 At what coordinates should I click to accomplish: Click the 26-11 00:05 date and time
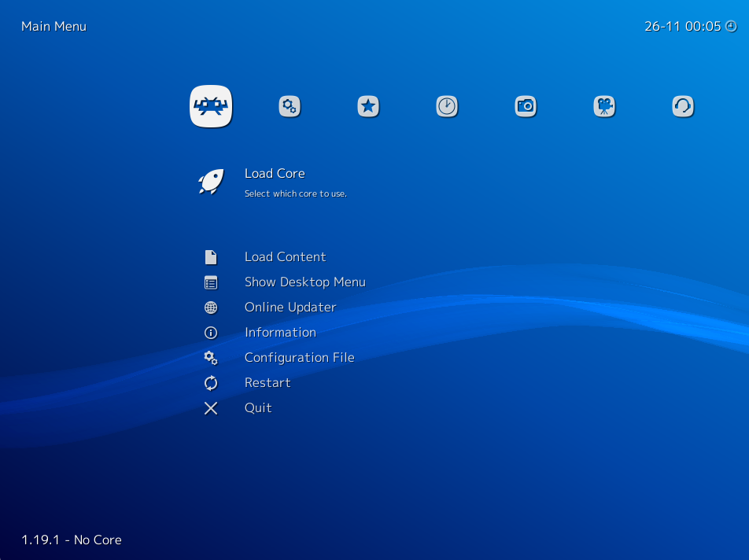pyautogui.click(x=683, y=26)
